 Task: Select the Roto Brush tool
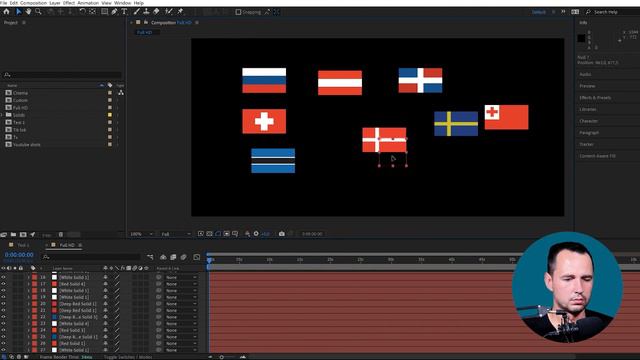[169, 12]
